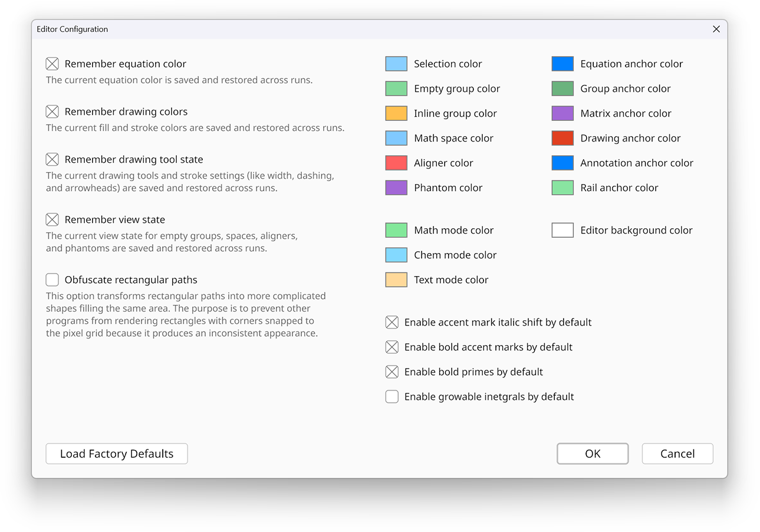Change the Group anchor color swatch
The image size is (760, 532).
coord(562,88)
